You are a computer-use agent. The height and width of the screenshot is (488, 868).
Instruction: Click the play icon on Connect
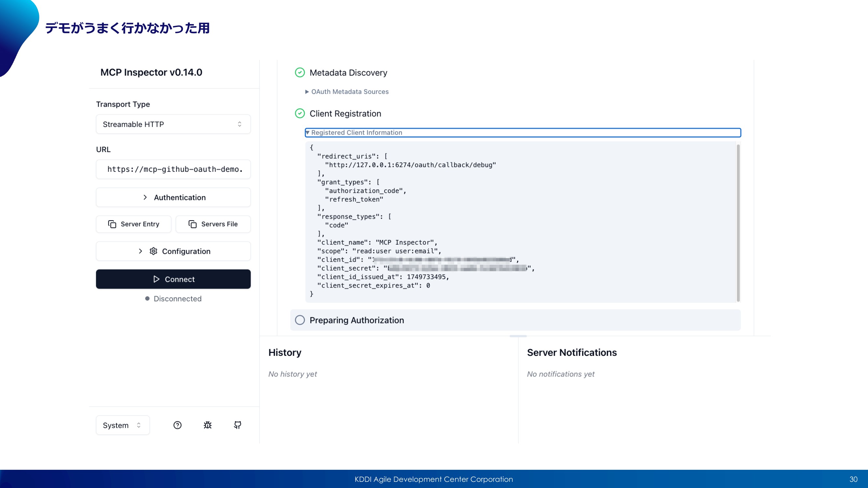point(156,279)
